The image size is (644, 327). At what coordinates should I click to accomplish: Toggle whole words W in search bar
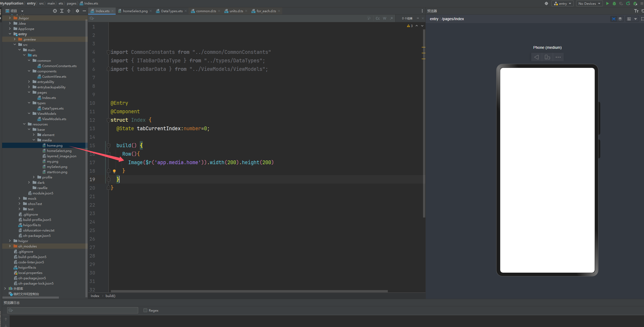(385, 18)
